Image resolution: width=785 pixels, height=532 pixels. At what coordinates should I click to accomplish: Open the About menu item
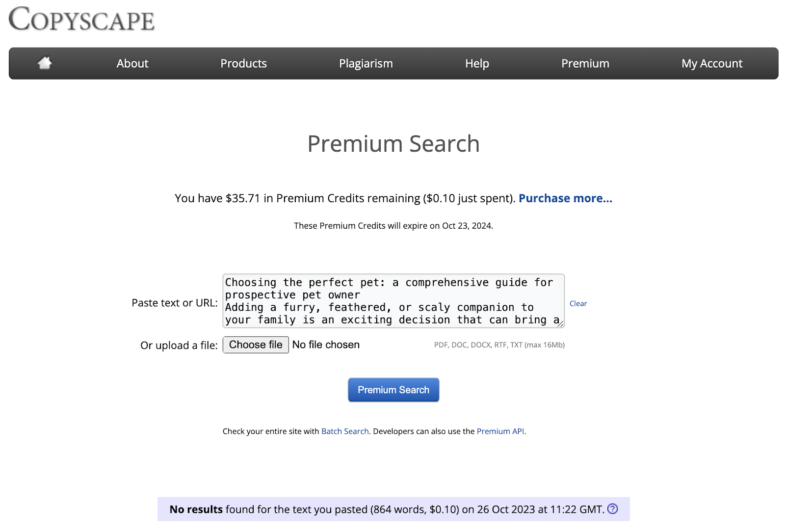(x=132, y=63)
